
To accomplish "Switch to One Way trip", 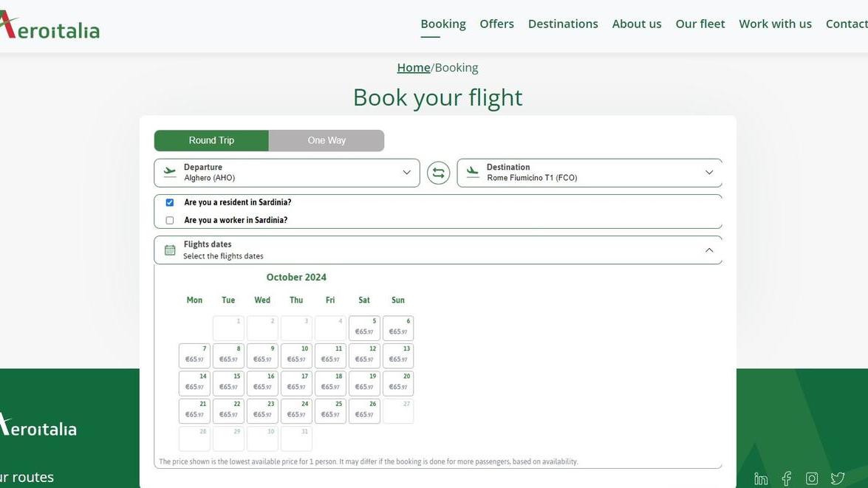I will 327,140.
